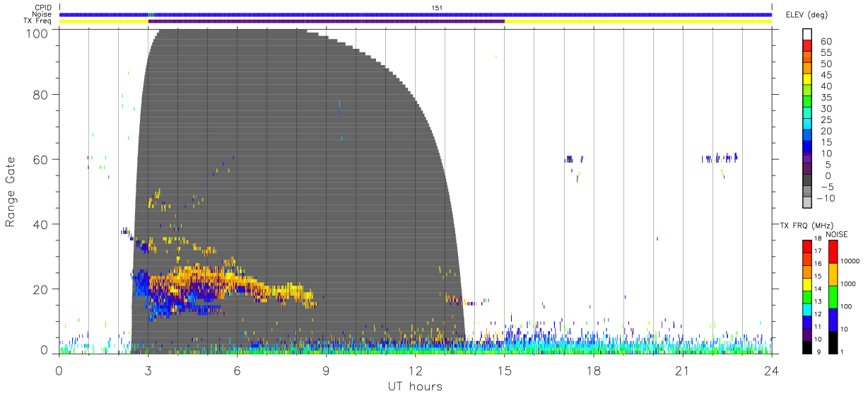
Task: Click the blue echoes near gate 60 after 21 UT
Action: (x=720, y=158)
